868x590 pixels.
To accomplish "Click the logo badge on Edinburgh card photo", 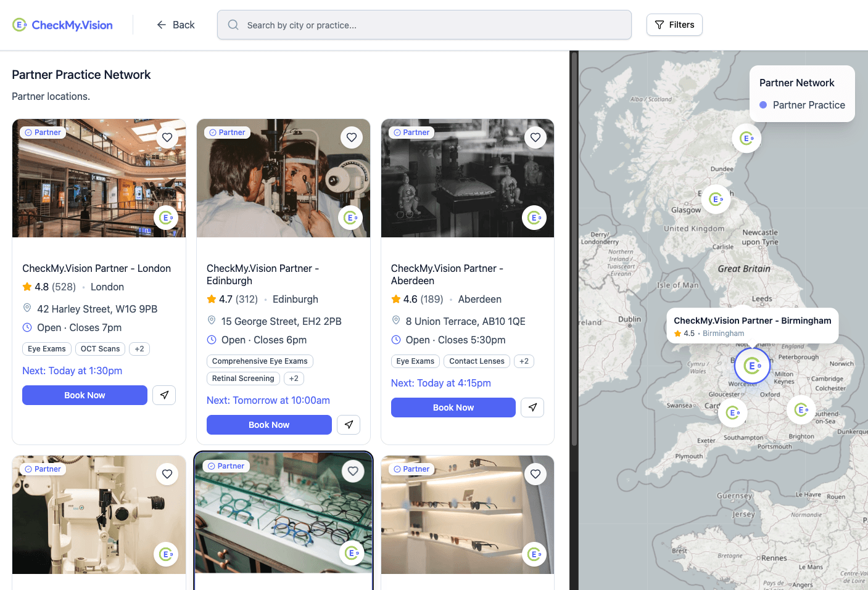I will pos(350,218).
